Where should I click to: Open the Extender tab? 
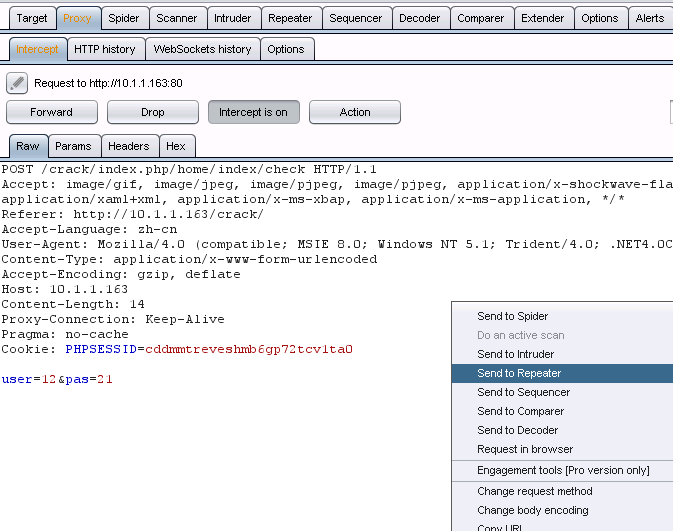(x=543, y=18)
